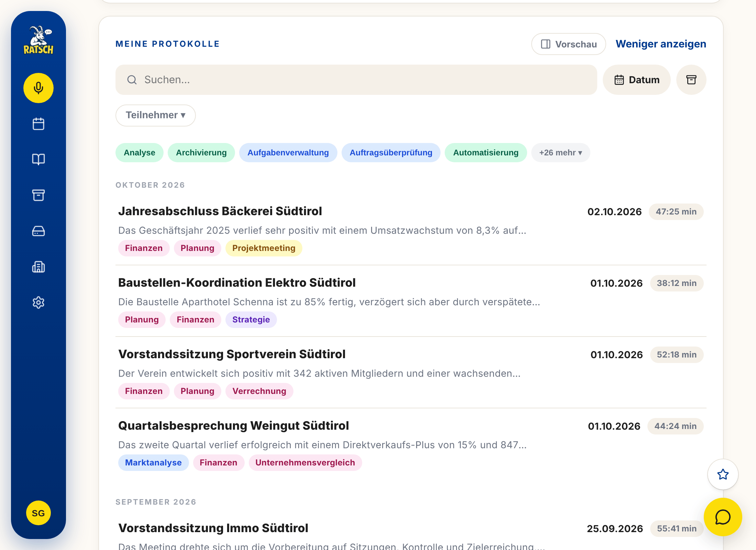Screen dimensions: 756x550
Task: Click the 55:41 min duration badge
Action: coord(677,529)
